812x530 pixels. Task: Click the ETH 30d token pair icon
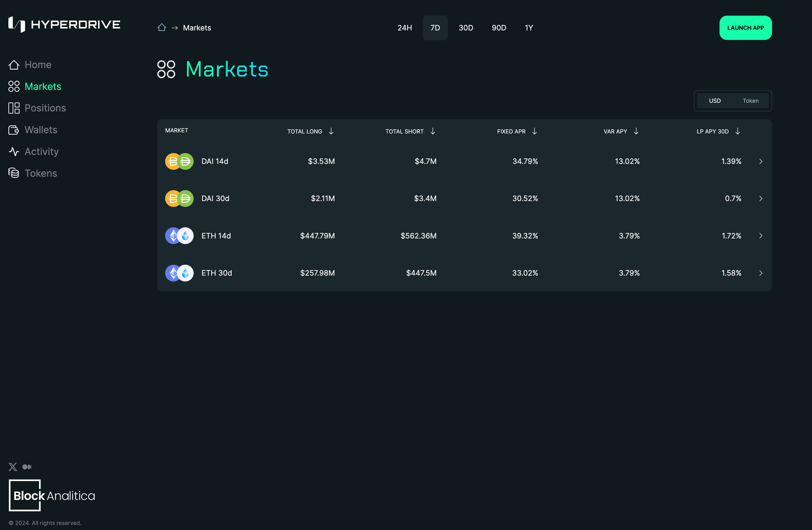coord(179,273)
